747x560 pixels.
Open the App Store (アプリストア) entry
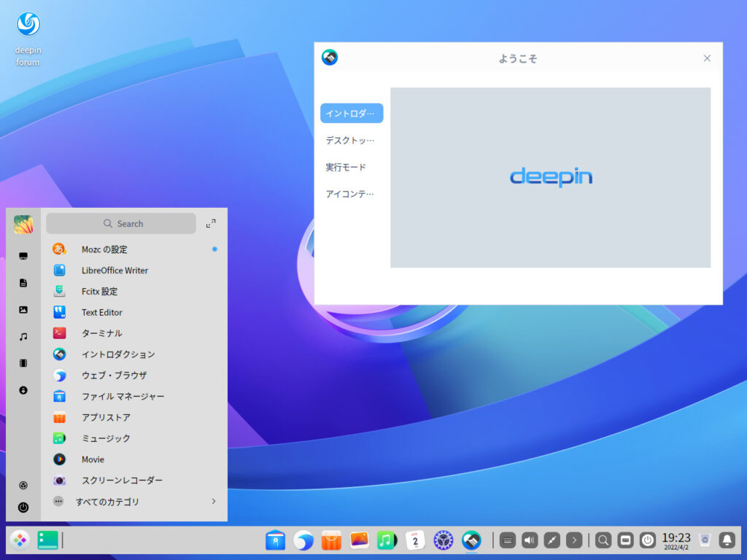102,418
